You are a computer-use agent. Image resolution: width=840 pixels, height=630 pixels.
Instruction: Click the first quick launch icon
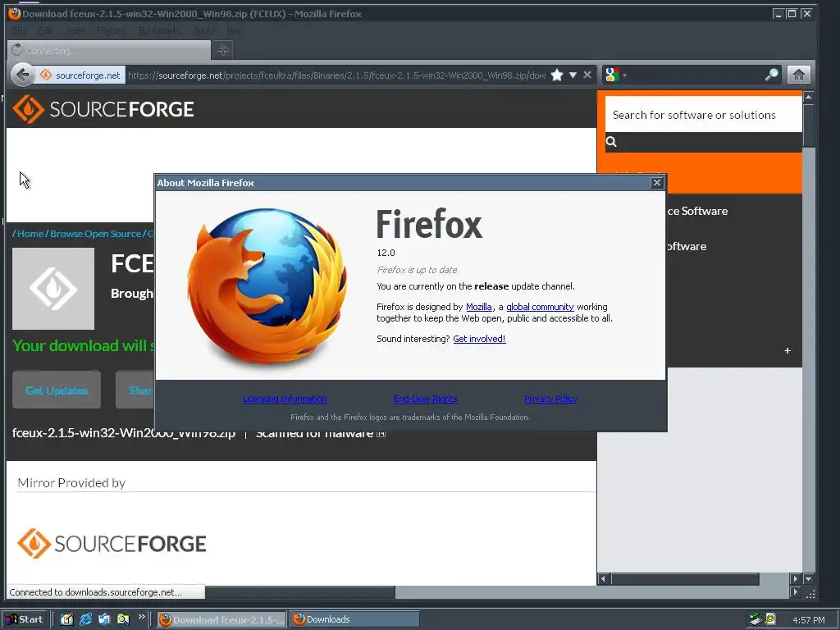click(x=66, y=619)
